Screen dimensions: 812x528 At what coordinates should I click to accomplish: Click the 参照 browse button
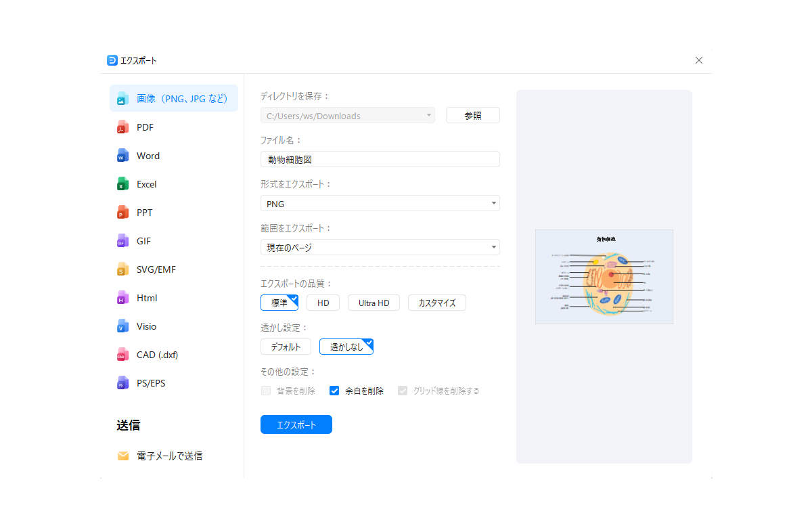point(472,116)
